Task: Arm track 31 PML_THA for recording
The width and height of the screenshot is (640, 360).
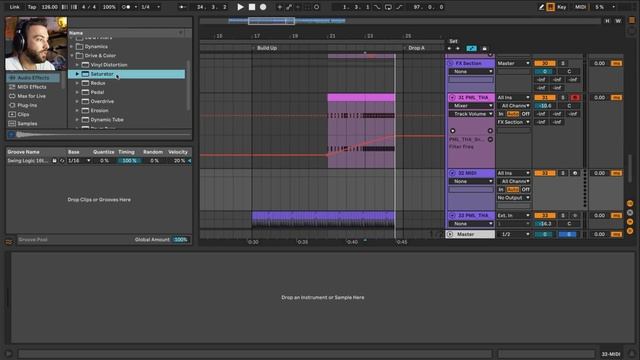Action: pos(575,98)
